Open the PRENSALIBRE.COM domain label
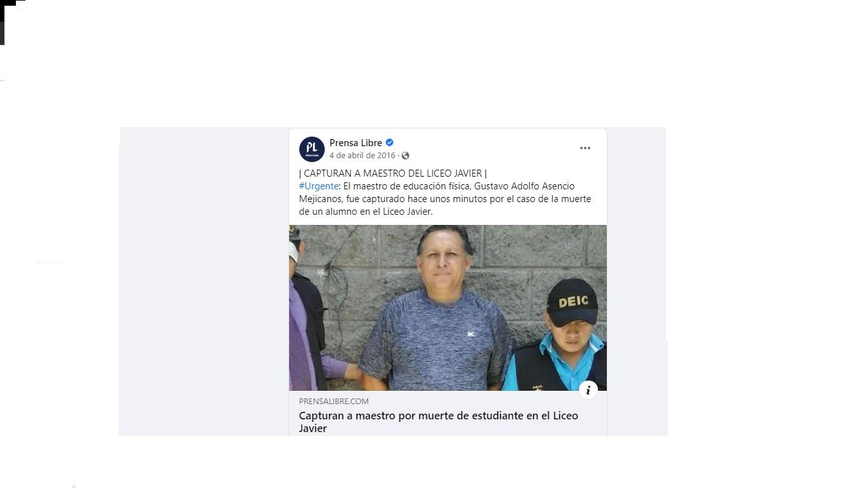The width and height of the screenshot is (868, 488). click(x=334, y=401)
